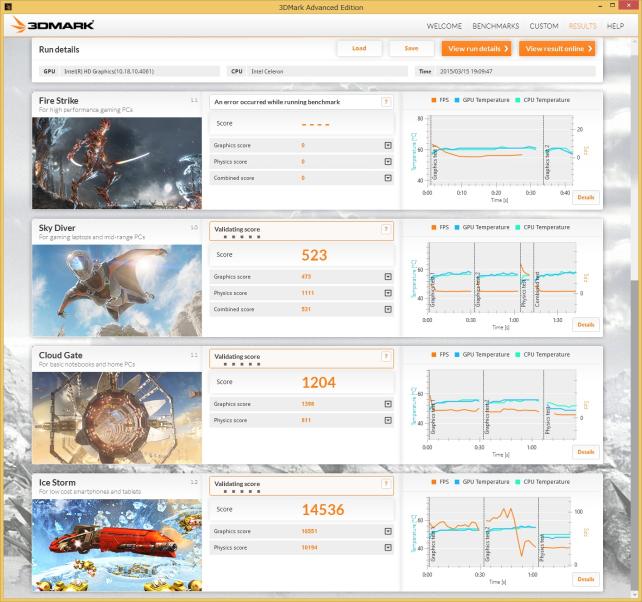Image resolution: width=642 pixels, height=602 pixels.
Task: Open help icon for Fire Strike error
Action: coord(386,102)
